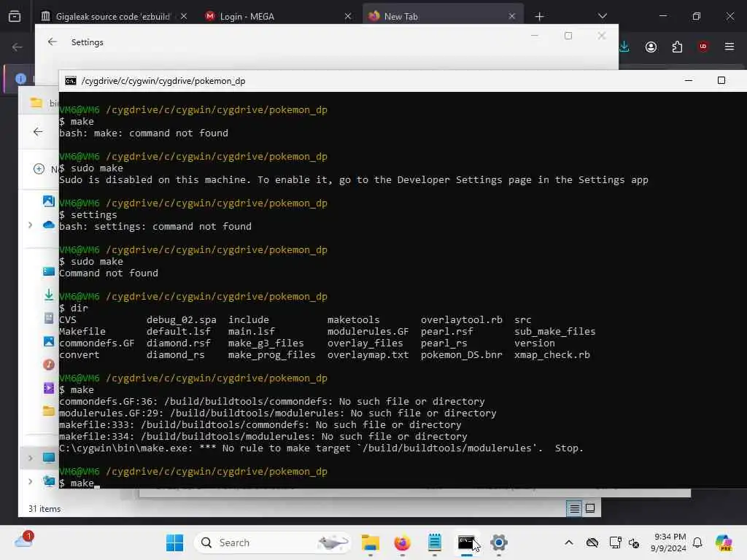Viewport: 747px width, 560px height.
Task: Open Downloads folder in Explorer sidebar
Action: tap(49, 295)
